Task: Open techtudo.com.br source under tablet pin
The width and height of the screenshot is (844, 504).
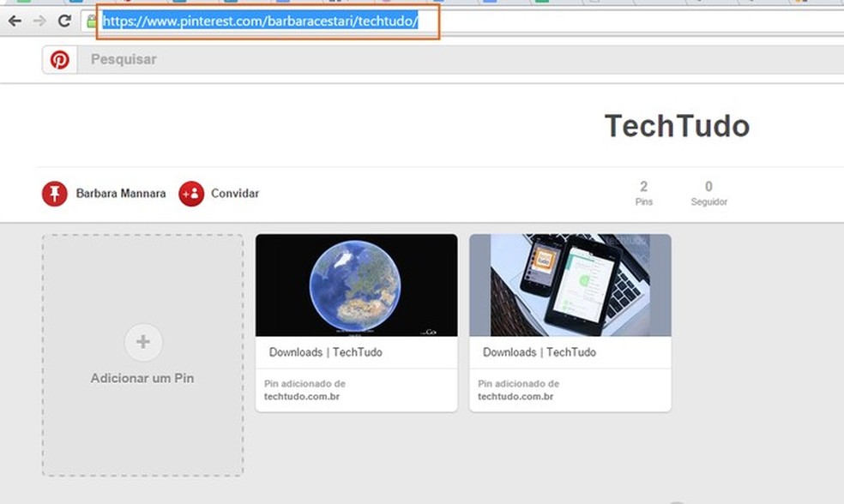Action: click(x=515, y=396)
